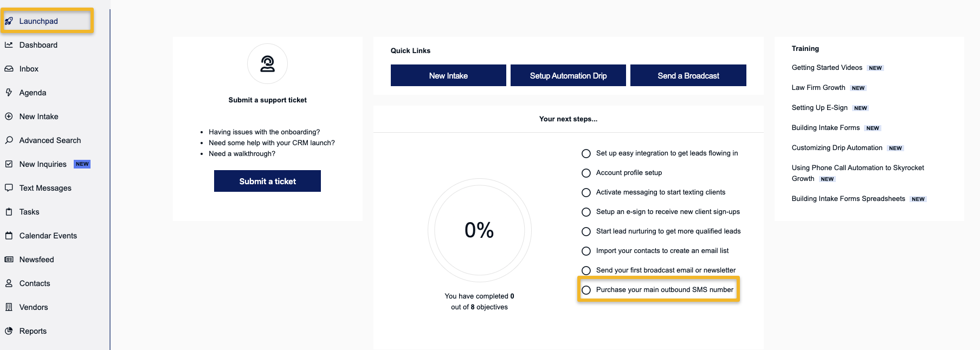Click the Reports pie chart icon
This screenshot has height=350, width=980.
click(9, 331)
